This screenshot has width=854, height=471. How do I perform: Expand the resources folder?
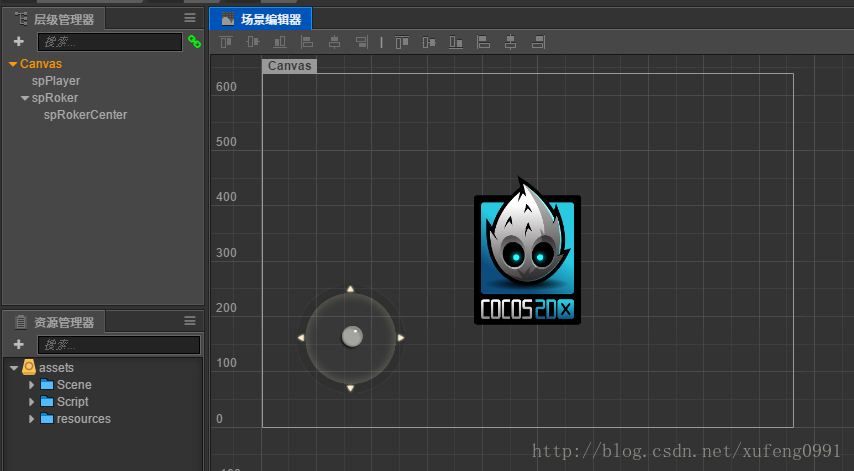pyautogui.click(x=31, y=419)
